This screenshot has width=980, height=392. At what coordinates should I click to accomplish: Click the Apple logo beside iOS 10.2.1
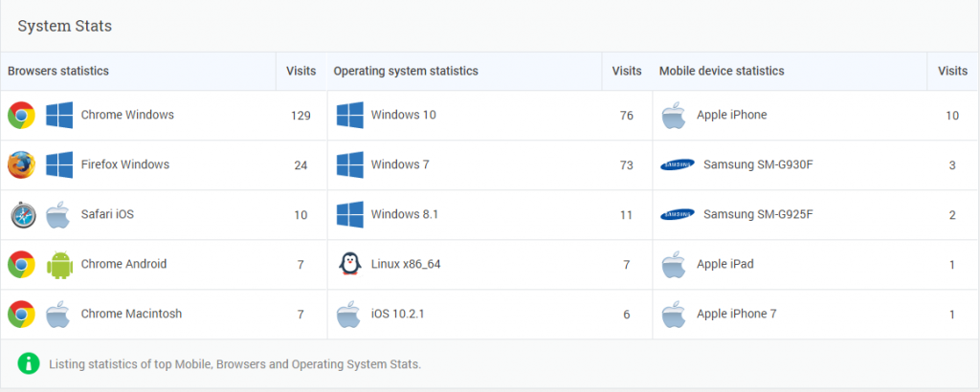tap(348, 314)
